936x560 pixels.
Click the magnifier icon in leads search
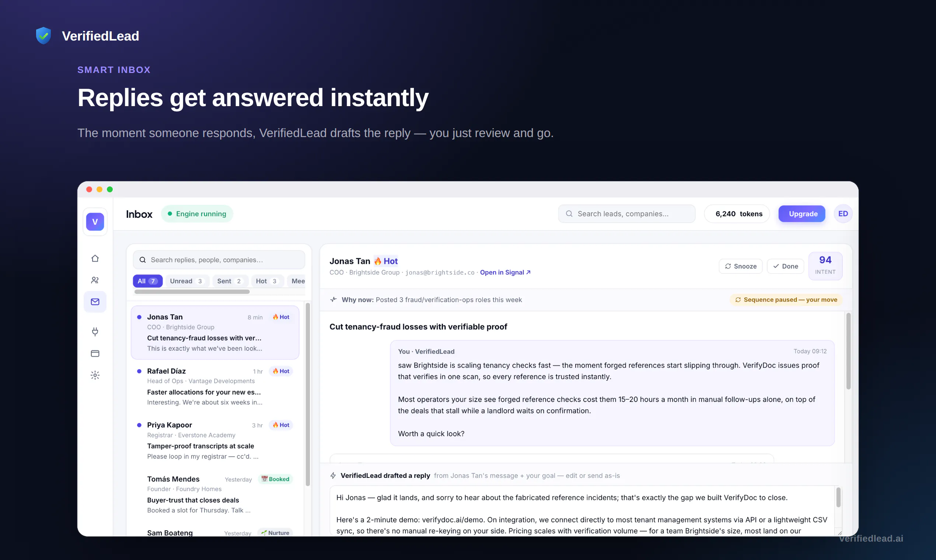tap(569, 214)
